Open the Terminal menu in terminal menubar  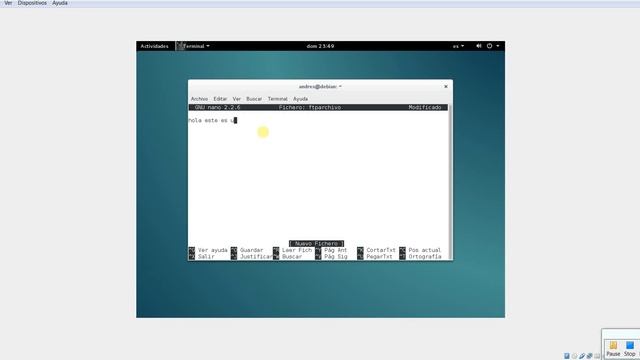(278, 99)
